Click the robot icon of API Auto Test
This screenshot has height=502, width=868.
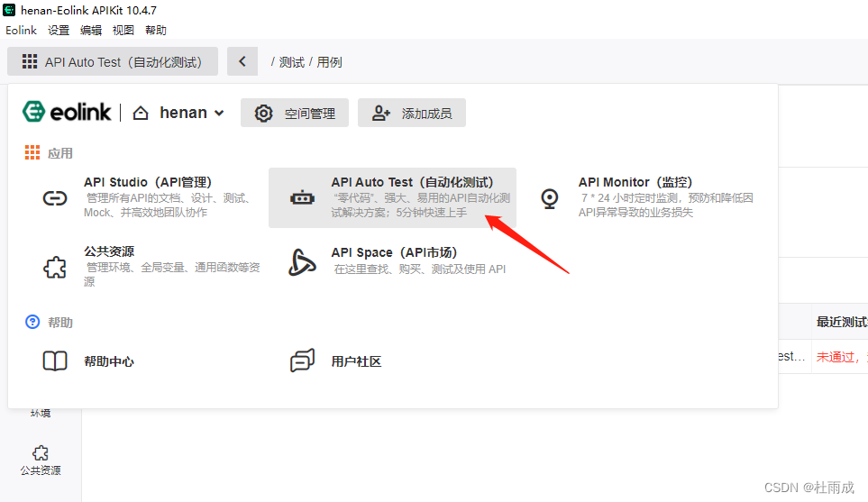pyautogui.click(x=302, y=197)
